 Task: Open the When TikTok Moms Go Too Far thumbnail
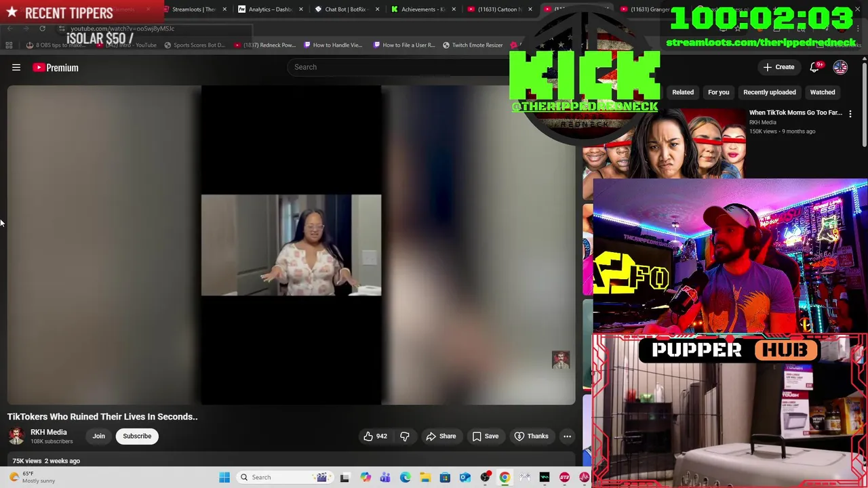tap(664, 143)
